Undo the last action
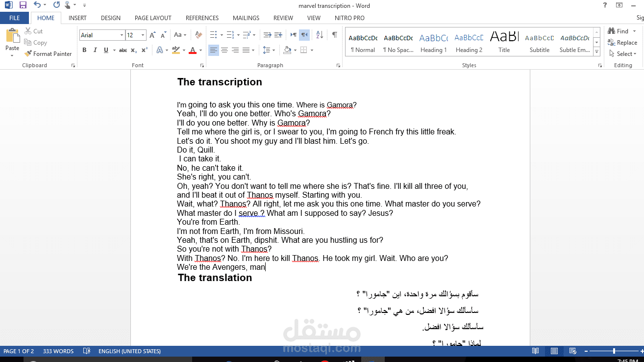The image size is (644, 362). 37,5
